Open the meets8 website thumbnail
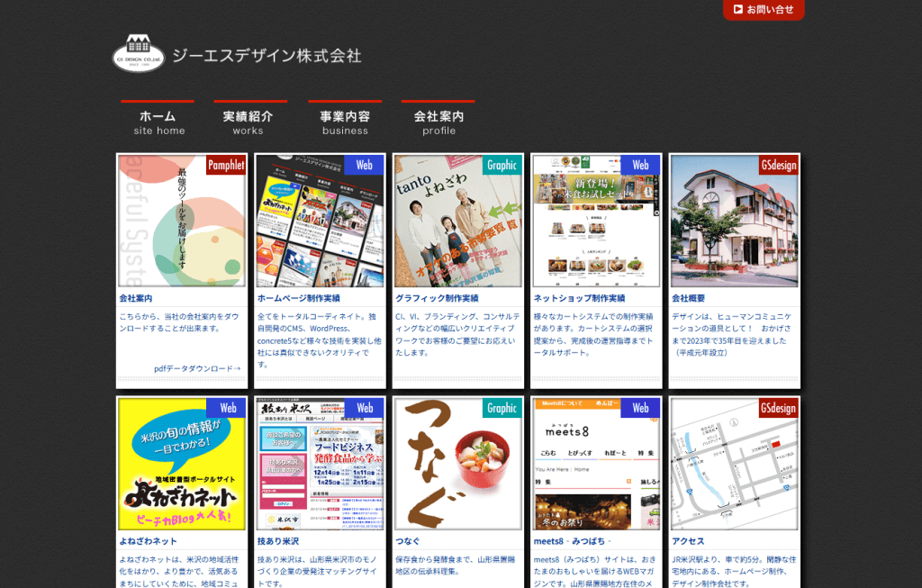Image resolution: width=922 pixels, height=588 pixels. (596, 464)
